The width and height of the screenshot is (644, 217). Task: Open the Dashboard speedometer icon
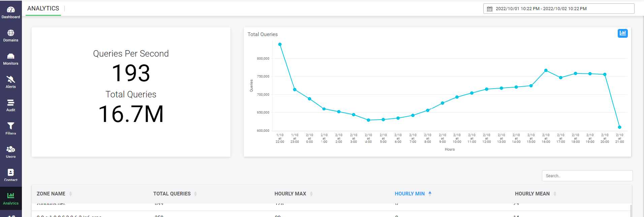tap(11, 10)
